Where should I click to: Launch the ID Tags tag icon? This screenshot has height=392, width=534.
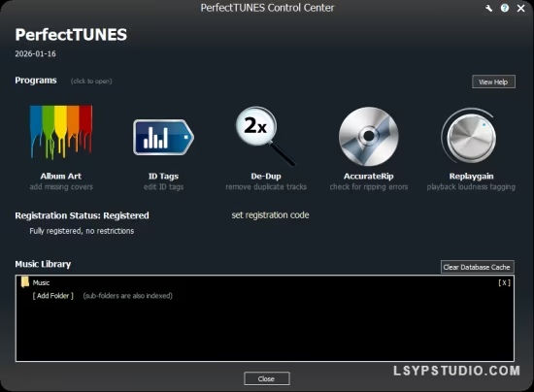163,137
